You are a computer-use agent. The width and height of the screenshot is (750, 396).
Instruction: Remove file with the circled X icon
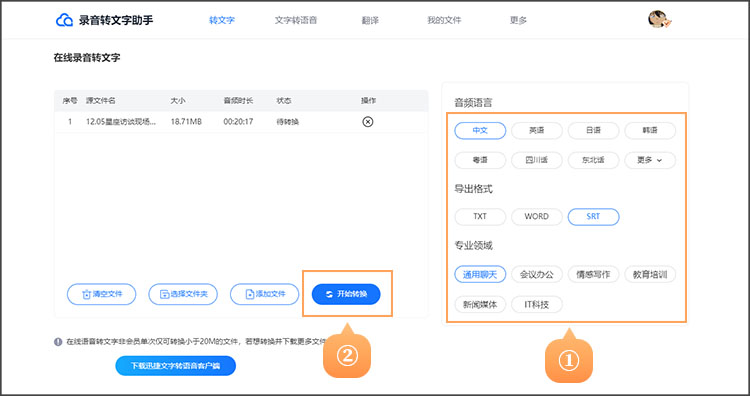(367, 122)
